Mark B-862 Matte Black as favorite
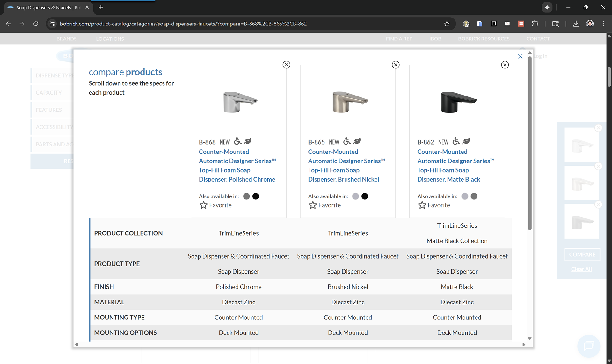Image resolution: width=612 pixels, height=364 pixels. click(x=434, y=205)
